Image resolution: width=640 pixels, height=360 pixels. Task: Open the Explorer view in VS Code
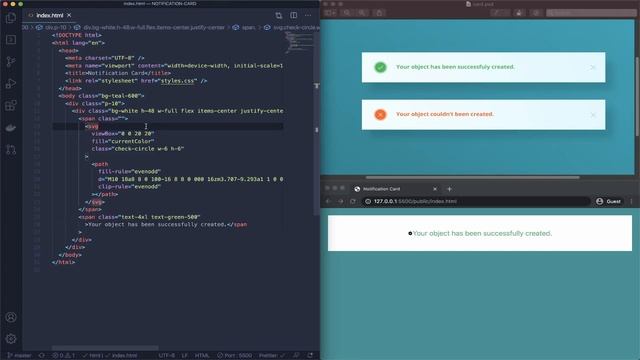[11, 18]
